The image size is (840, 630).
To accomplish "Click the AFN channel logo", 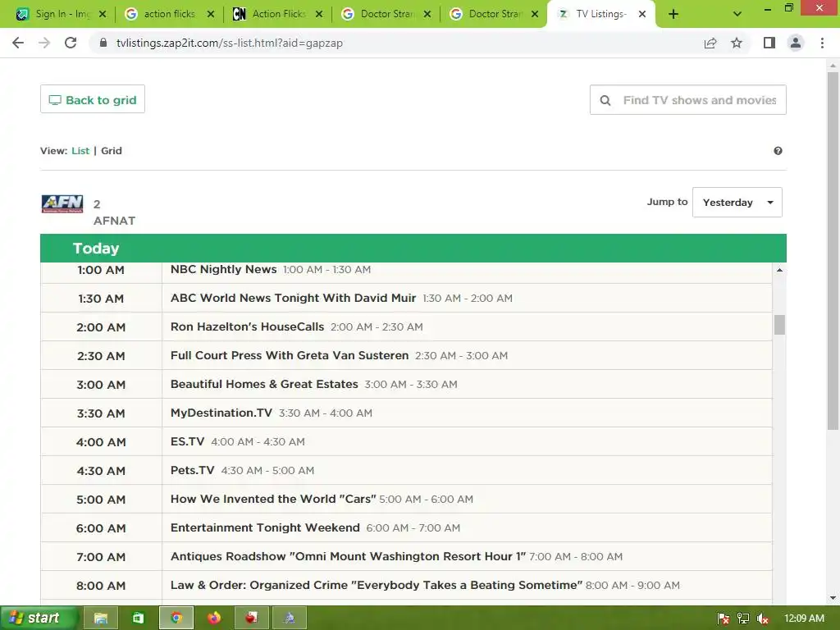I will click(62, 204).
